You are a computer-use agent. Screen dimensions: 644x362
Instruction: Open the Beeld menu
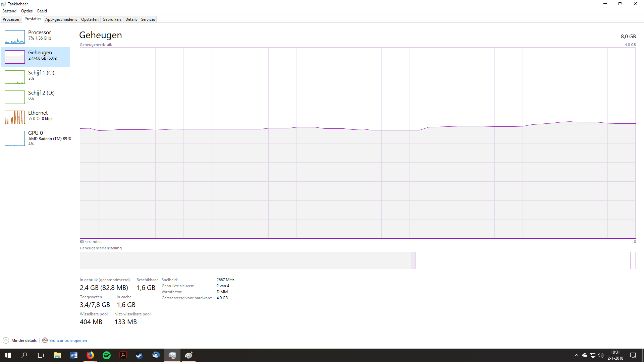point(42,11)
